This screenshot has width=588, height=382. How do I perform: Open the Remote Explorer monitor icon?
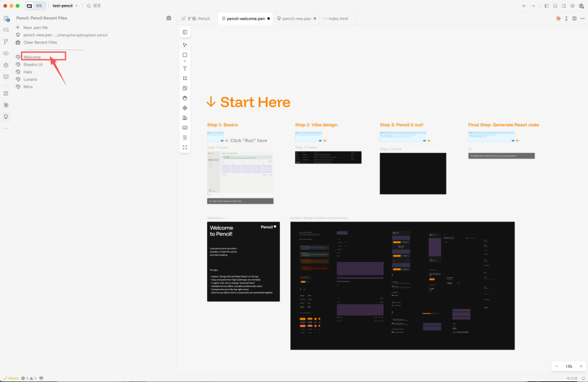click(6, 77)
